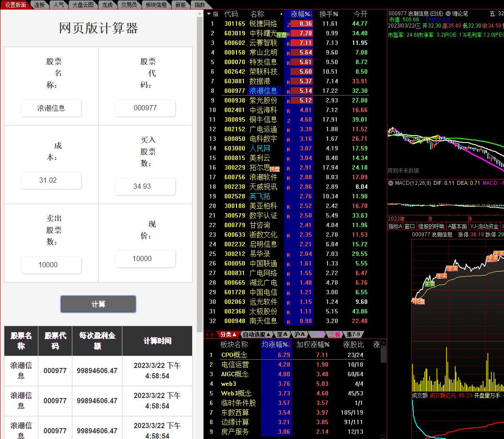Viewport: 504px width, 439px height.
Task: Click the 成本 input field showing 31.02
Action: click(x=51, y=180)
